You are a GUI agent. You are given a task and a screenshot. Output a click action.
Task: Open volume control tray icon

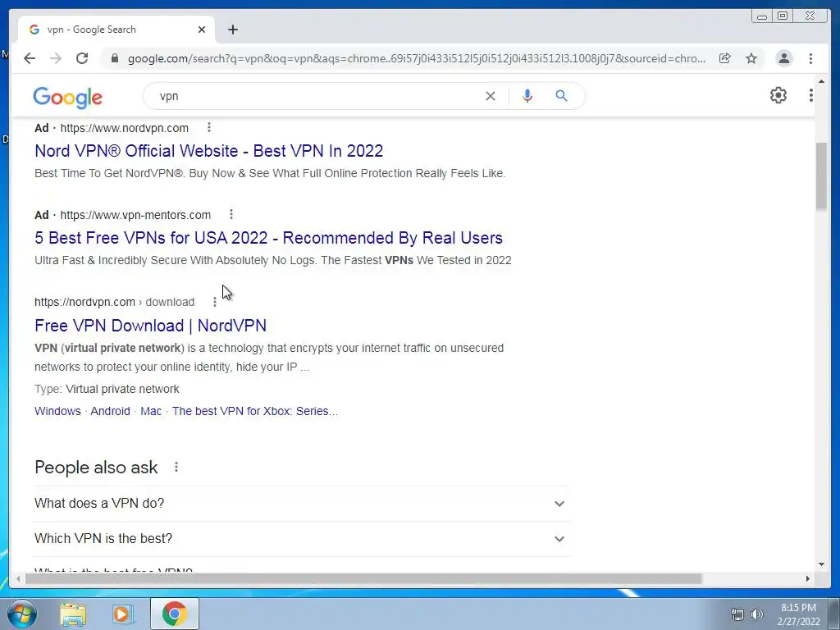[x=757, y=614]
